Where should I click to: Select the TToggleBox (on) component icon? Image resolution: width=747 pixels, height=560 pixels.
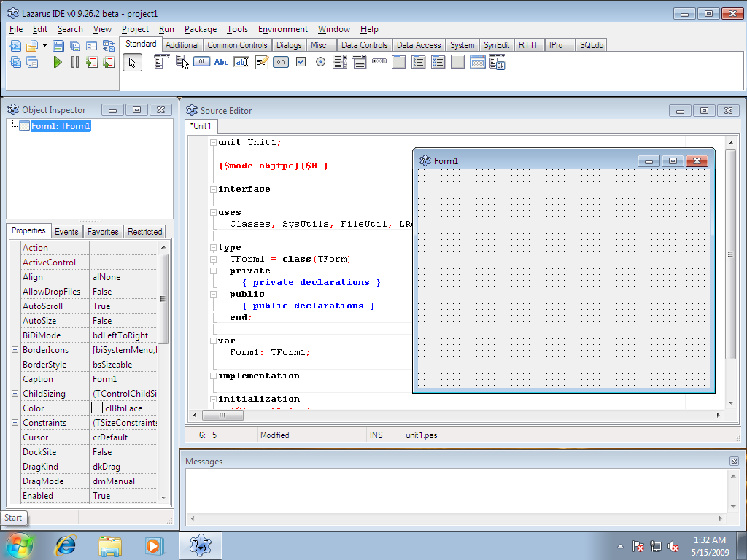pyautogui.click(x=281, y=61)
